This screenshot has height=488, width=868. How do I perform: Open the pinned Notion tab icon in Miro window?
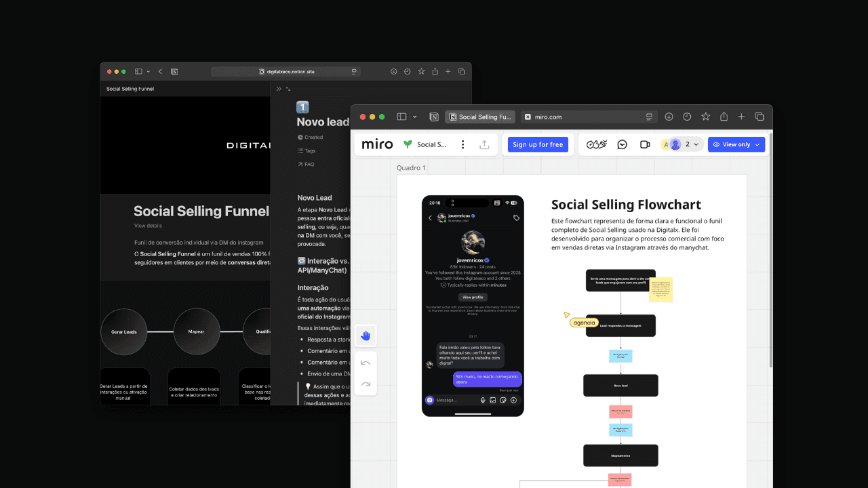(434, 117)
